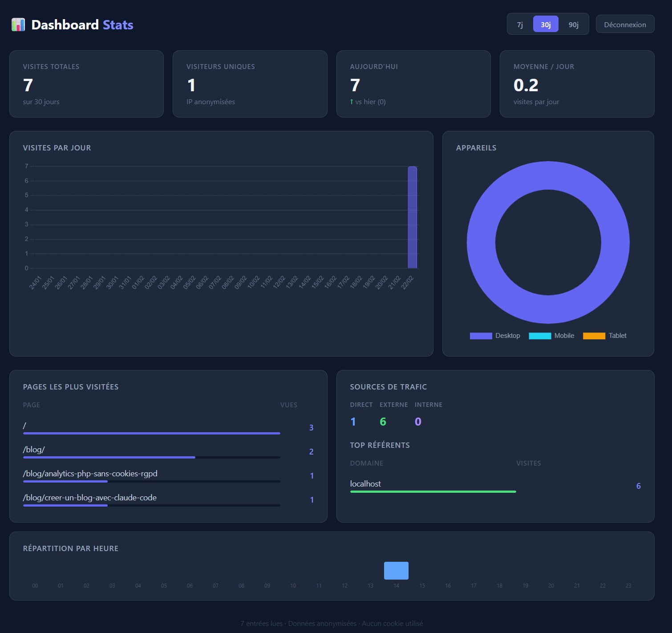Click the Déconnexion button
This screenshot has height=633, width=672.
625,24
